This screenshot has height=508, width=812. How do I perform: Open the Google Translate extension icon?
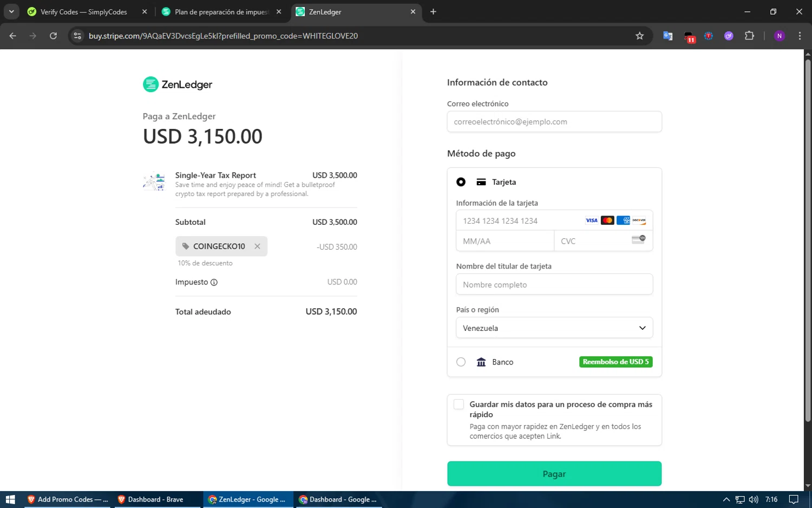click(668, 36)
